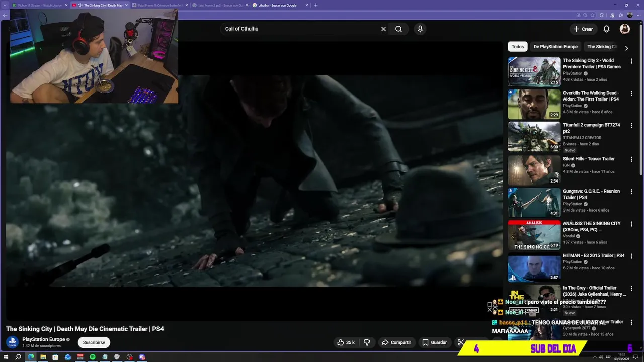Start voice search with microphone icon
Viewport: 644px width, 362px height.
(x=420, y=29)
